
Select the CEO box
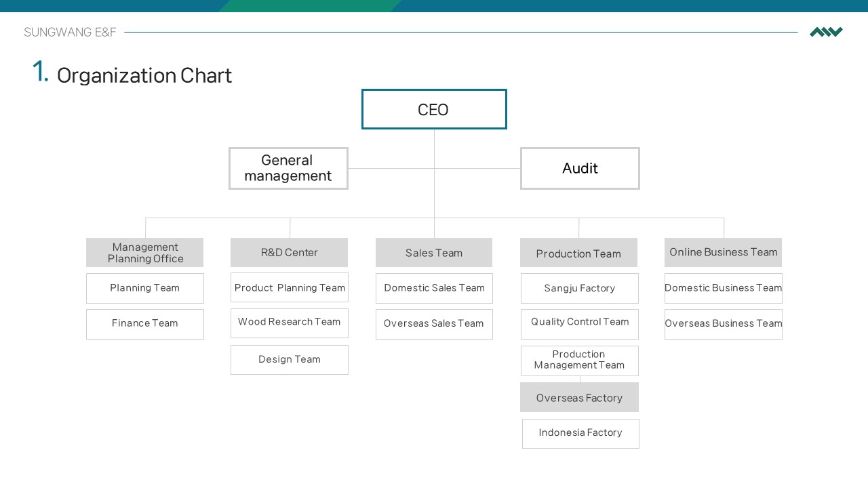(x=434, y=109)
